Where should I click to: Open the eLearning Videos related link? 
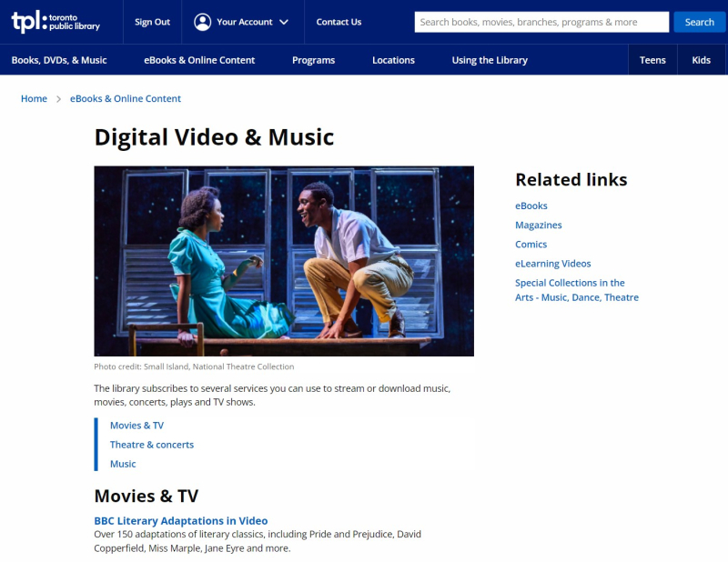click(552, 264)
